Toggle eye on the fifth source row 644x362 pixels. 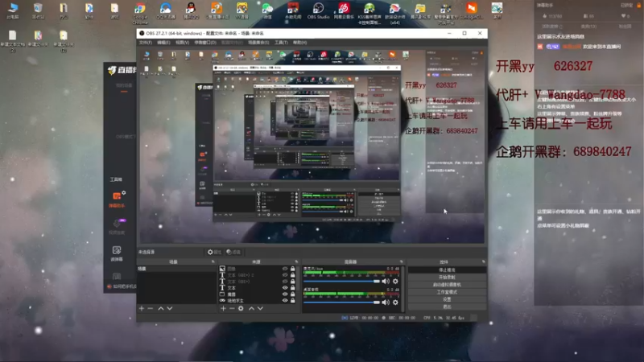(x=285, y=294)
